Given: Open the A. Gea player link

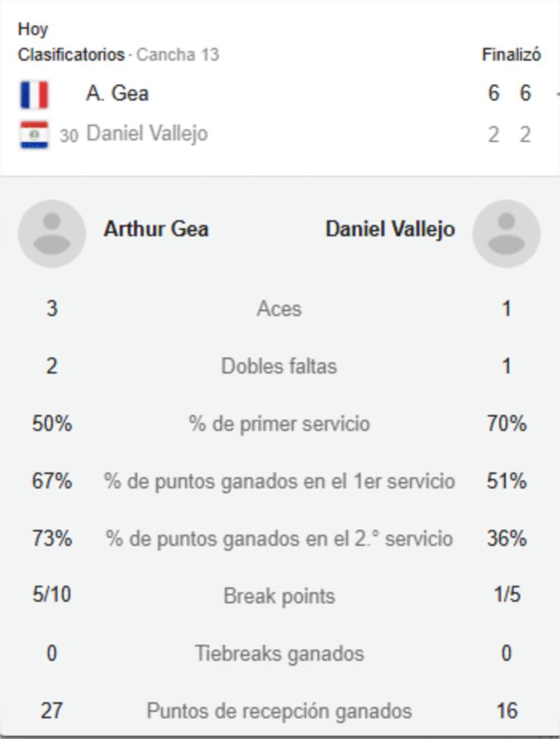Looking at the screenshot, I should click(117, 93).
